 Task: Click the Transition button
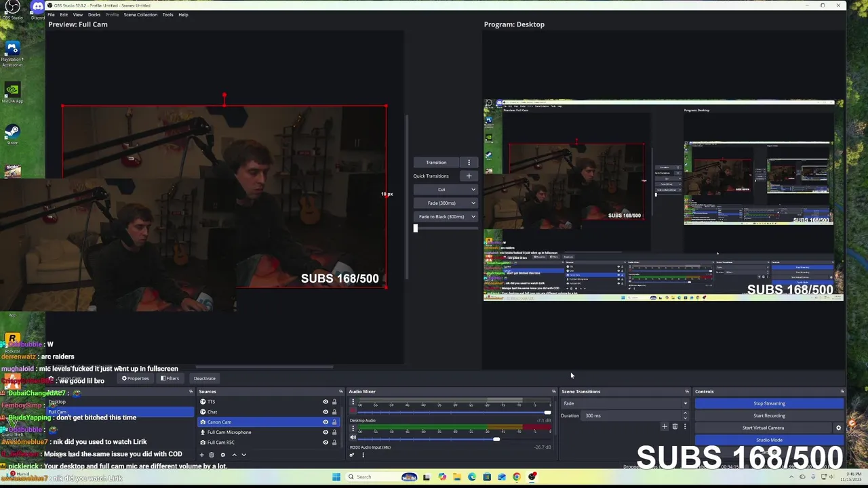coord(436,163)
